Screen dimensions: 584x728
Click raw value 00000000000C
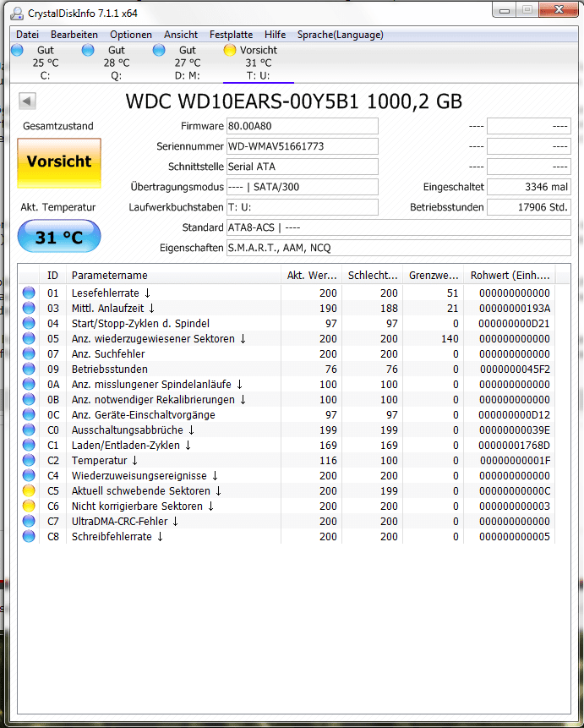click(515, 490)
